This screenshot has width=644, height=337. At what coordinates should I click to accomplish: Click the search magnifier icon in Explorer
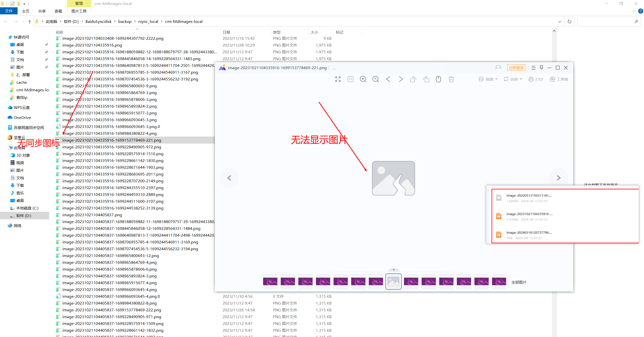coord(636,22)
